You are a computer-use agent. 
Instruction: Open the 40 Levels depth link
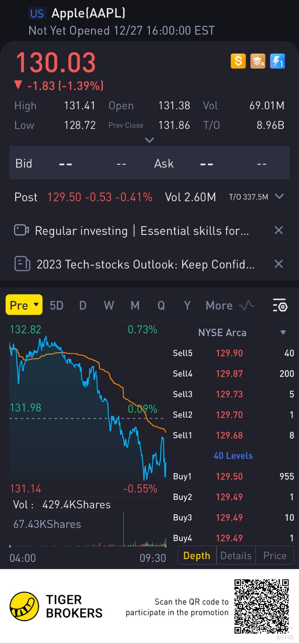coord(233,456)
